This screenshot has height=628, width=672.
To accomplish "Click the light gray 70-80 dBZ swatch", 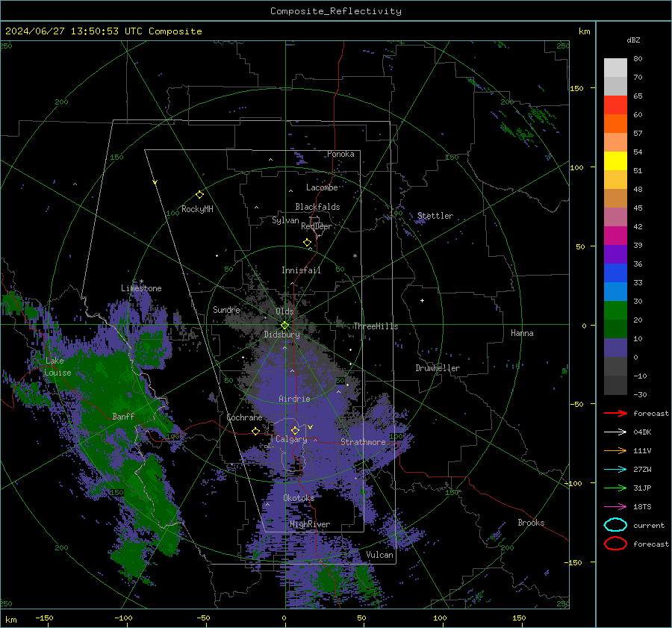I will tap(615, 68).
